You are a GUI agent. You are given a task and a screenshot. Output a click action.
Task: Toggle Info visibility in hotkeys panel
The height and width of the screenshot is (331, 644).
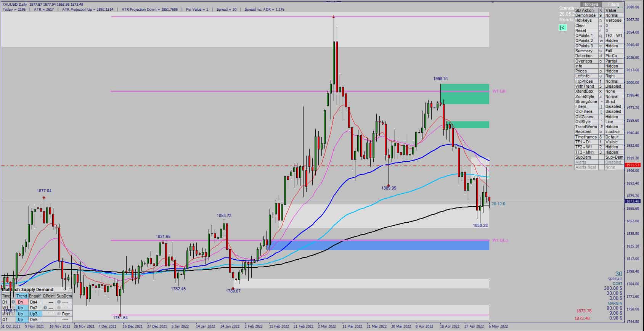(599, 66)
